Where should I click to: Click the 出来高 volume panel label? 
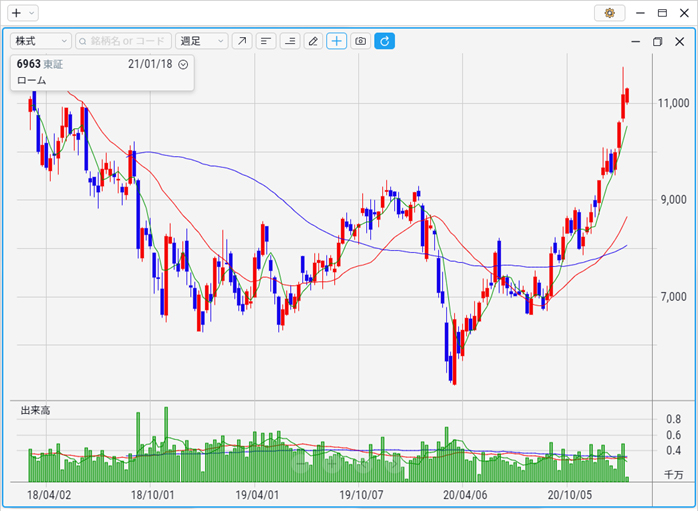click(x=35, y=410)
